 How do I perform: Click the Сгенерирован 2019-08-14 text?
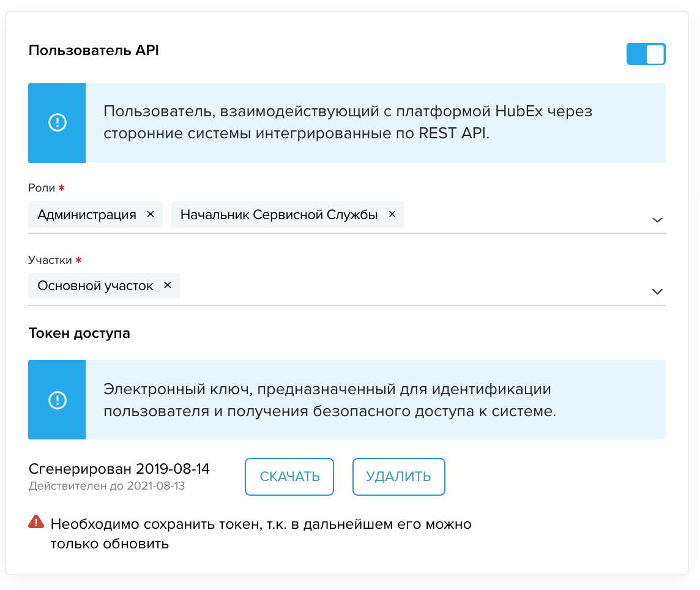pyautogui.click(x=119, y=469)
